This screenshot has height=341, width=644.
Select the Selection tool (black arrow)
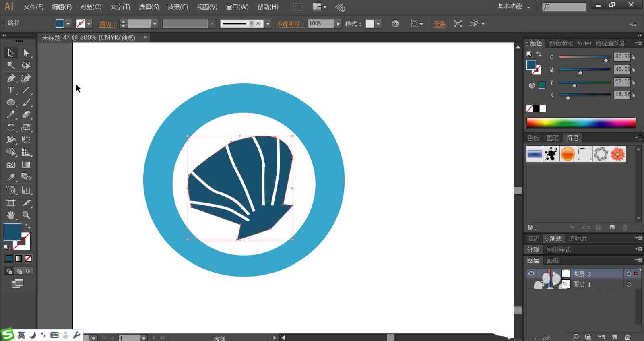(x=10, y=53)
